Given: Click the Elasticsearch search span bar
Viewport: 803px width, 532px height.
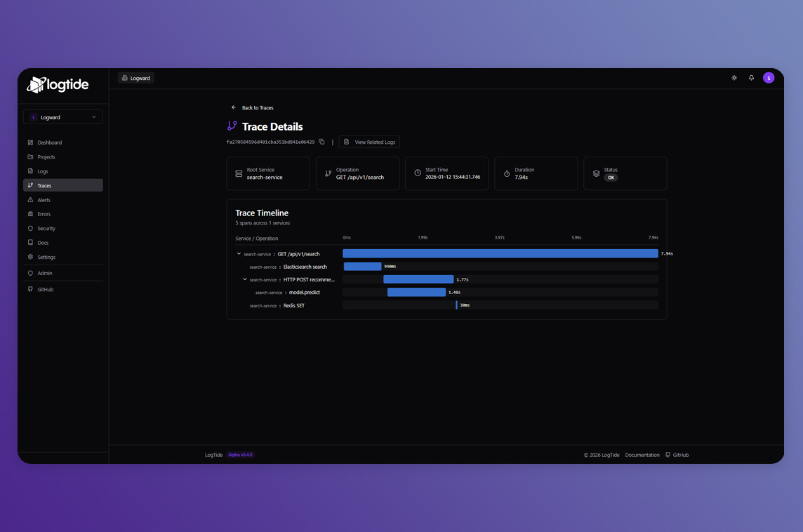Looking at the screenshot, I should tap(362, 267).
